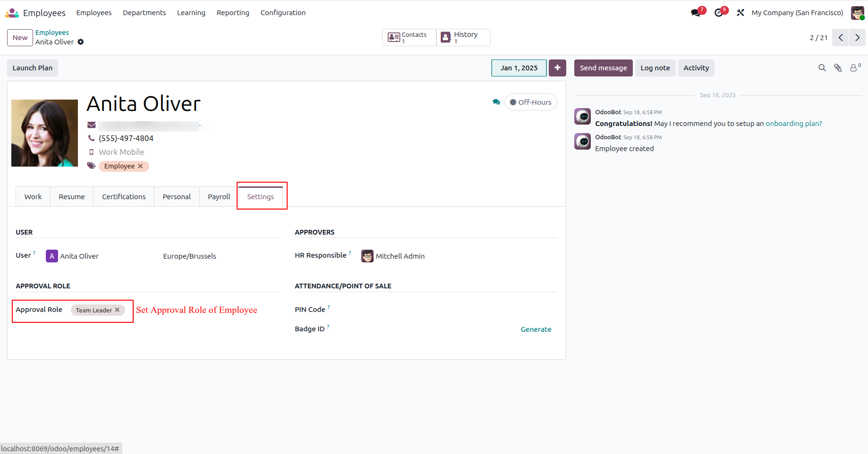The width and height of the screenshot is (868, 454).
Task: Click the paperclip attachments icon
Action: pyautogui.click(x=838, y=68)
